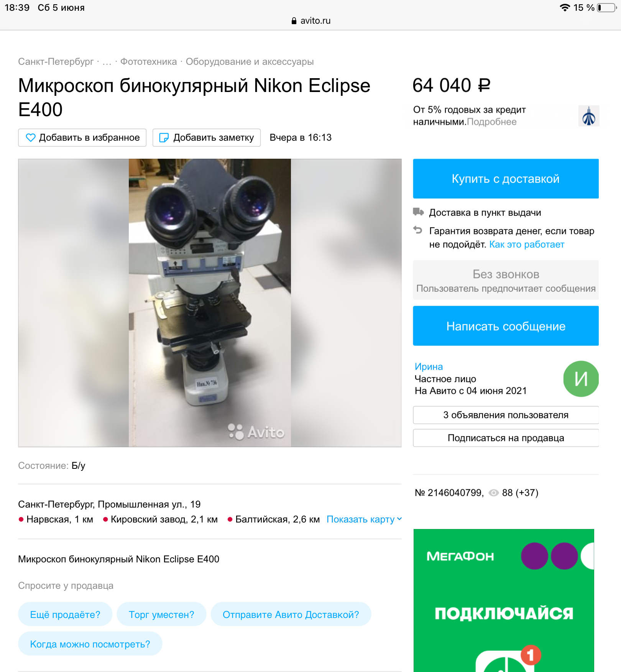Click the money-back guarantee arrow icon
Screen dimensions: 621x672
pyautogui.click(x=418, y=230)
